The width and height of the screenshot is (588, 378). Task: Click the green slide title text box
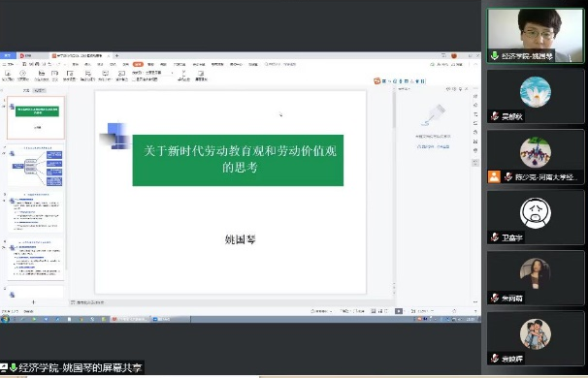(238, 160)
